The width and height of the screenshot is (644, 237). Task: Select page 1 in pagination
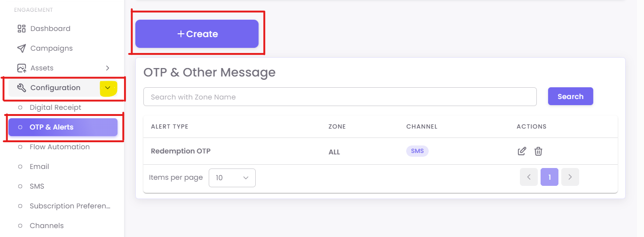click(550, 177)
